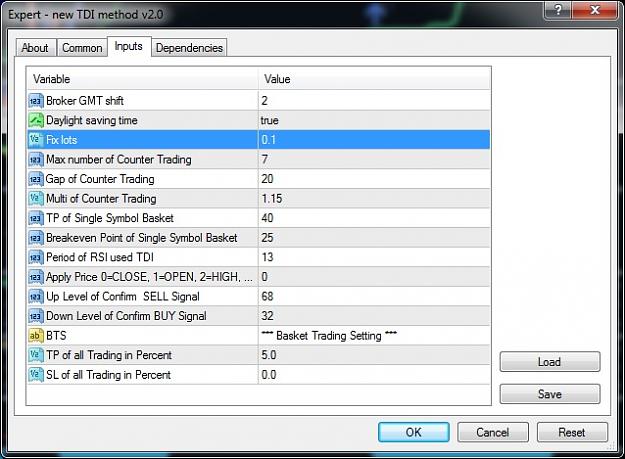Save inputs with the Save button
The height and width of the screenshot is (459, 625).
550,394
